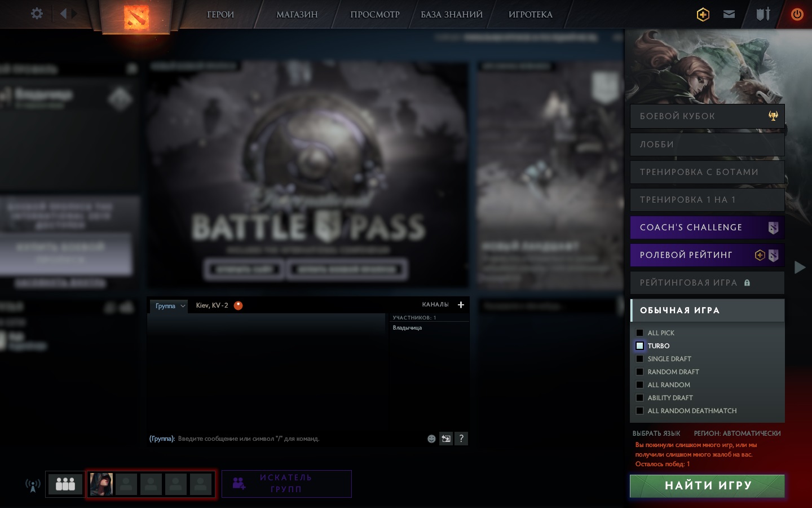Click the chat message input field
The height and width of the screenshot is (508, 812).
(285, 439)
